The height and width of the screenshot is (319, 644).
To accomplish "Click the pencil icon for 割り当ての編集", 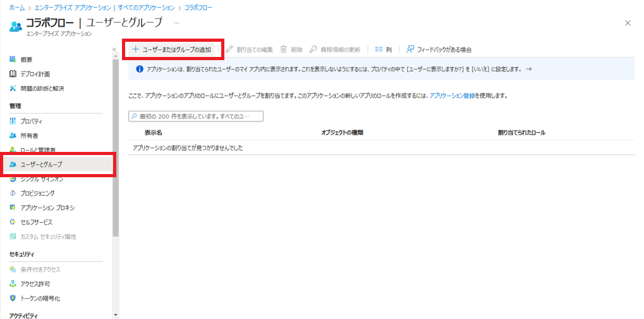I will (x=229, y=49).
